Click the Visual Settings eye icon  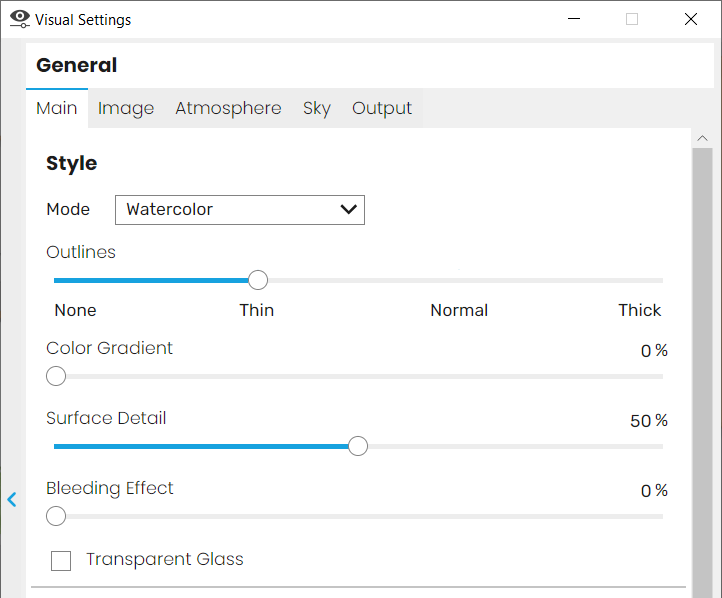[20, 19]
